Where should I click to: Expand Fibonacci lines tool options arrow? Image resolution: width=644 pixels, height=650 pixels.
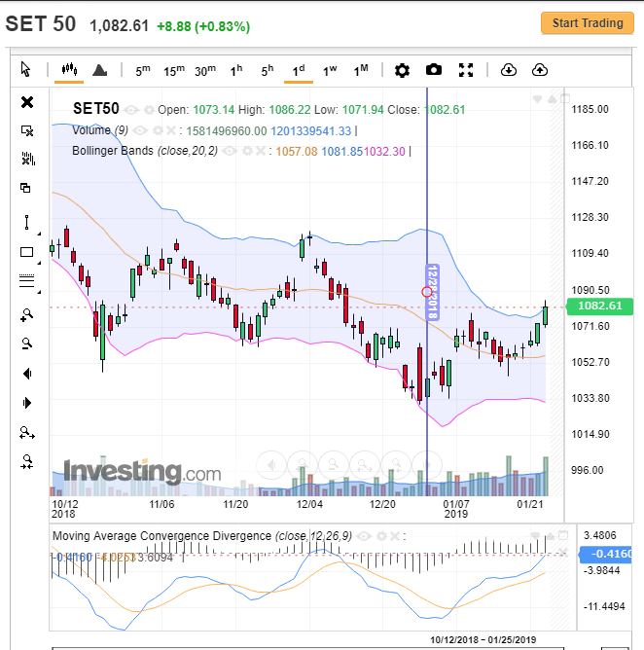pyautogui.click(x=39, y=292)
